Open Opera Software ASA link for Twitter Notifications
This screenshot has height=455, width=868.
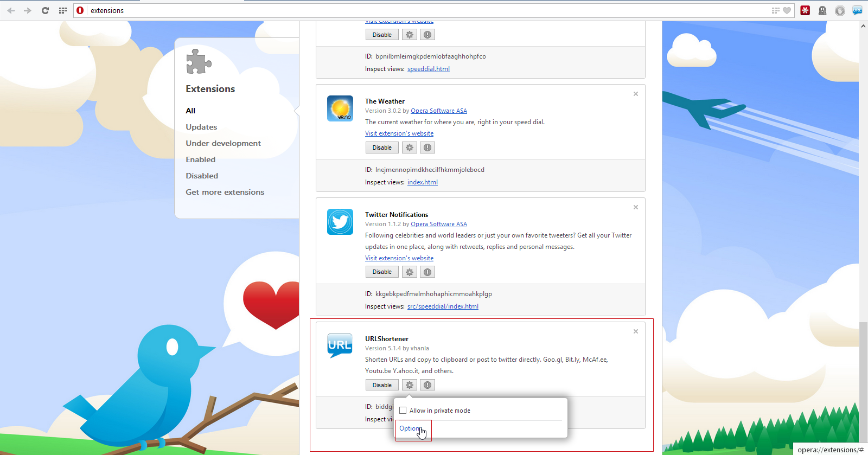pyautogui.click(x=439, y=224)
